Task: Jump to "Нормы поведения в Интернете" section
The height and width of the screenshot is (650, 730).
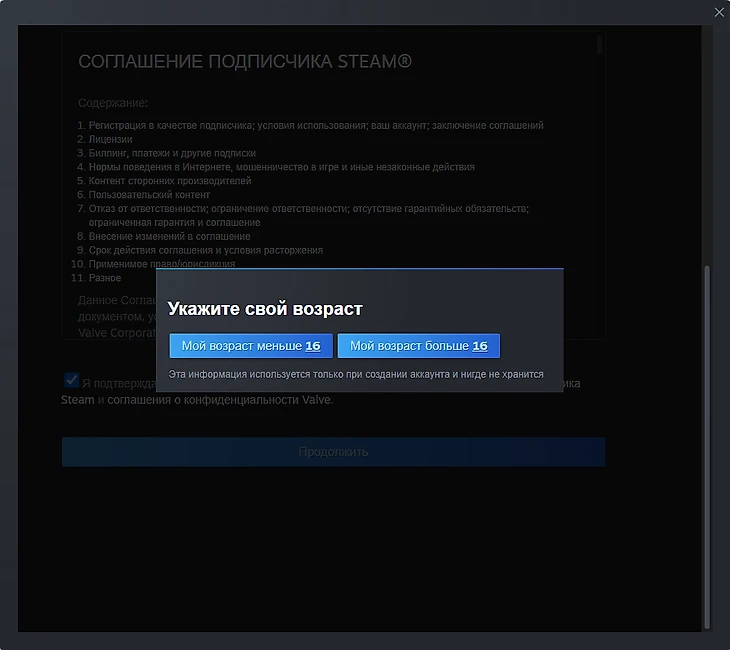Action: [281, 167]
